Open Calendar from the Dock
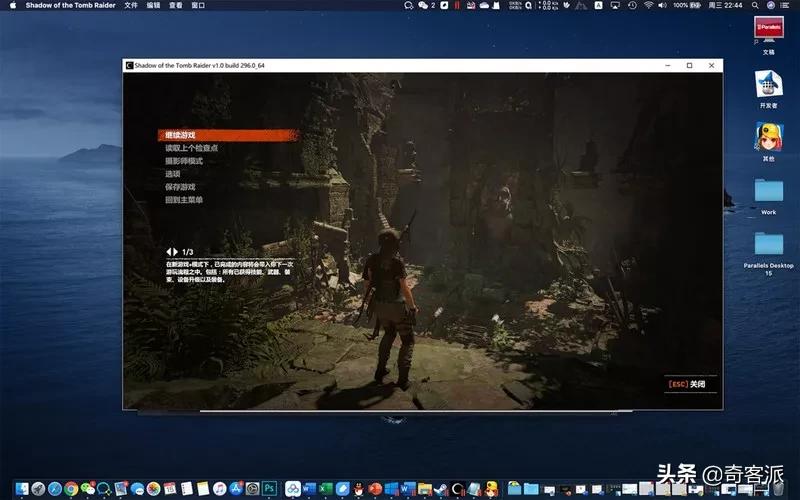The height and width of the screenshot is (500, 800). [x=170, y=489]
